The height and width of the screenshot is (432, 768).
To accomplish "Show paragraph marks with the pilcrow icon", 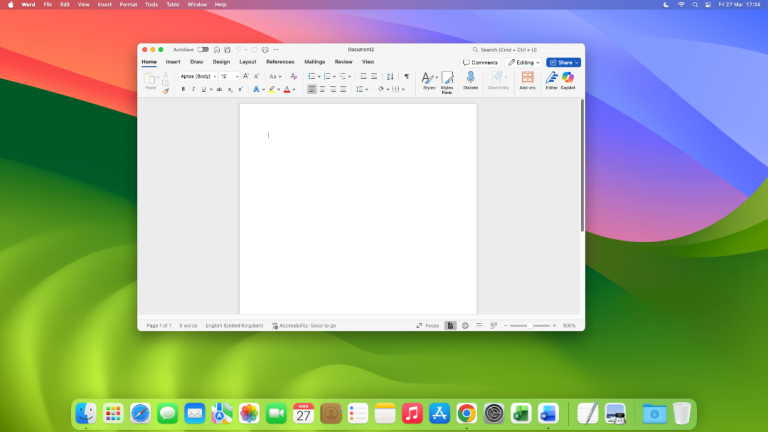I will (406, 76).
